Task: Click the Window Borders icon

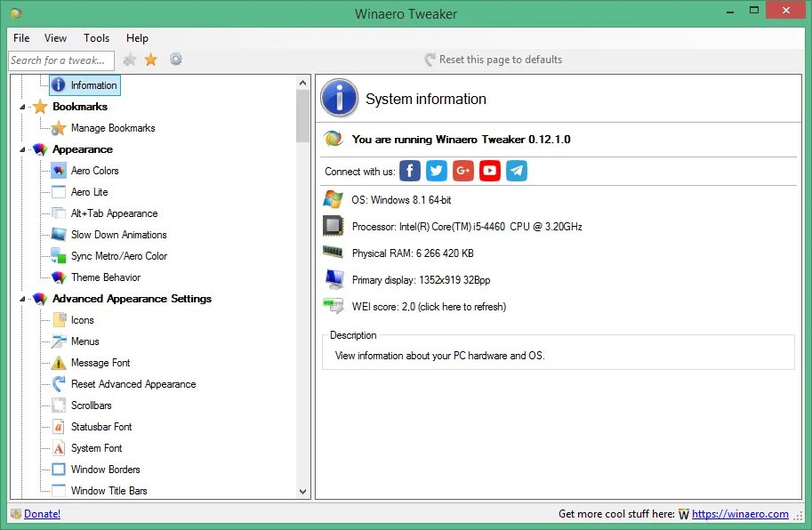Action: point(59,470)
